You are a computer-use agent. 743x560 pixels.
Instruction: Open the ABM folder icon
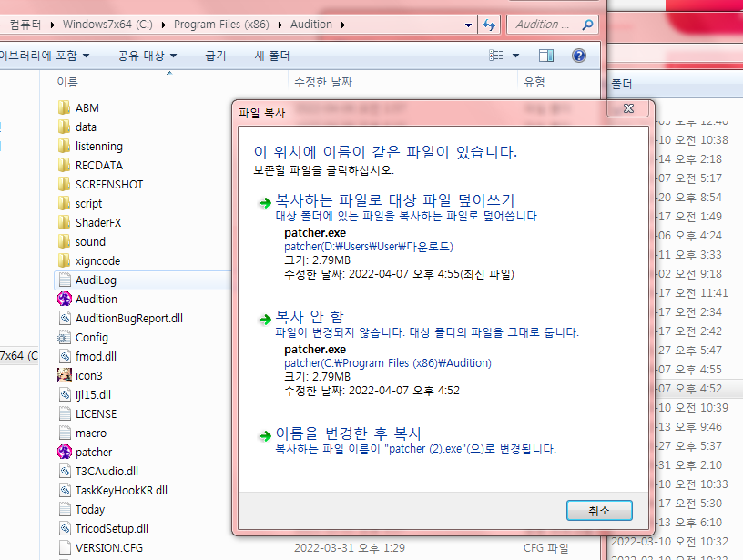click(64, 108)
